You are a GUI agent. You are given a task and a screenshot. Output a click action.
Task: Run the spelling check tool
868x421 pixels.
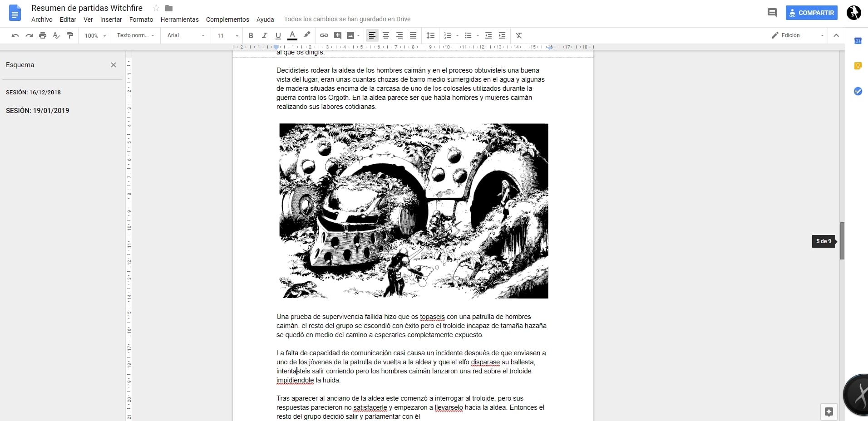click(56, 35)
